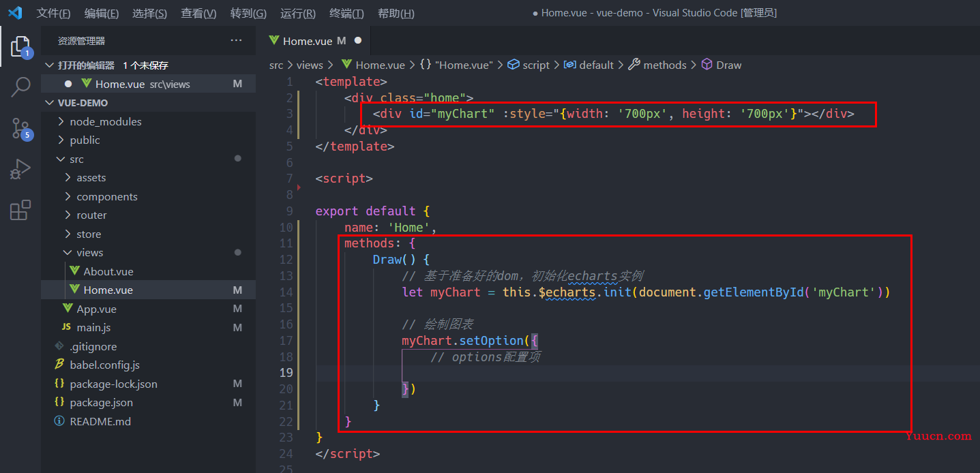980x473 pixels.
Task: Expand the assets folder
Action: coord(68,177)
